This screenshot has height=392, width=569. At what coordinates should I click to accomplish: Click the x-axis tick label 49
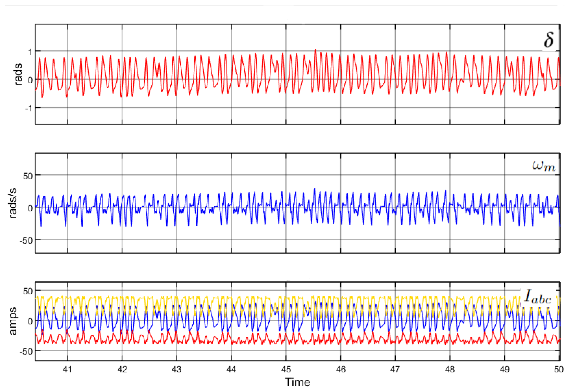[x=504, y=369]
